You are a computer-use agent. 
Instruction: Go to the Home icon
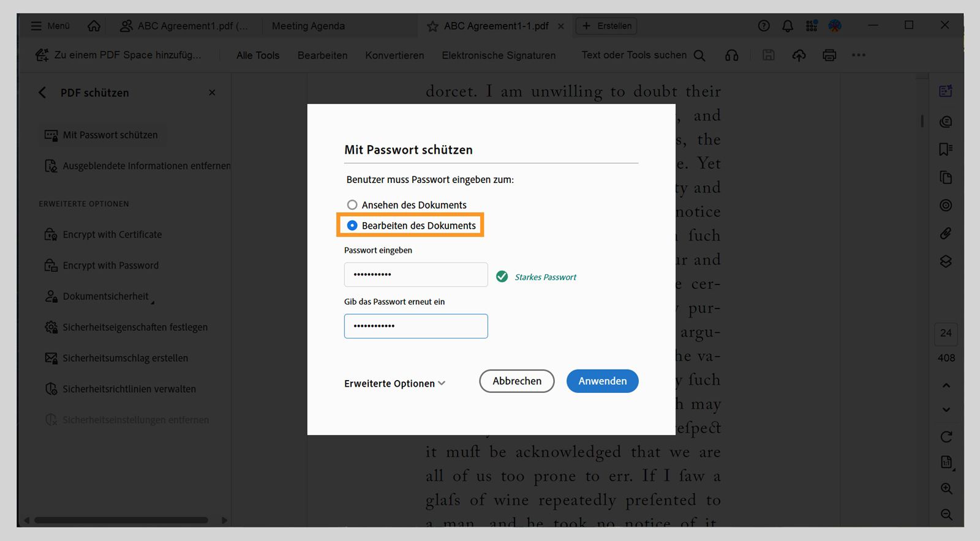tap(94, 26)
